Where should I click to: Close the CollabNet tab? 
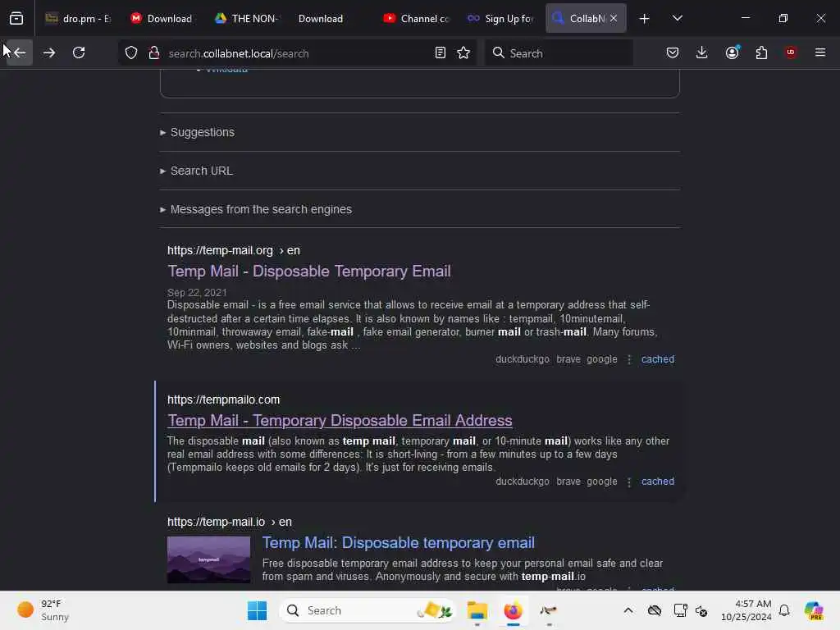[614, 18]
